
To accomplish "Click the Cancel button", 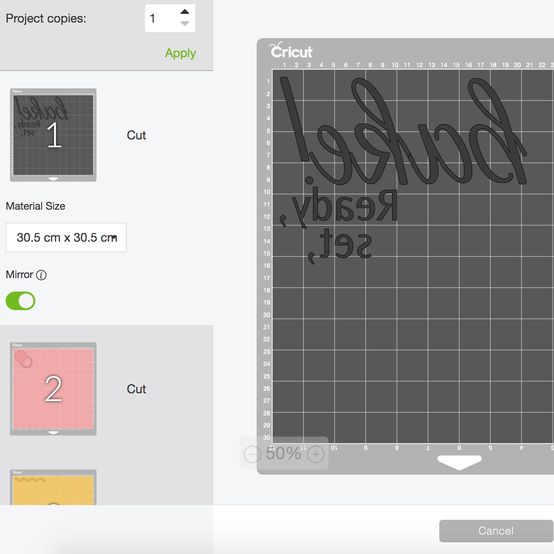I will click(x=496, y=531).
